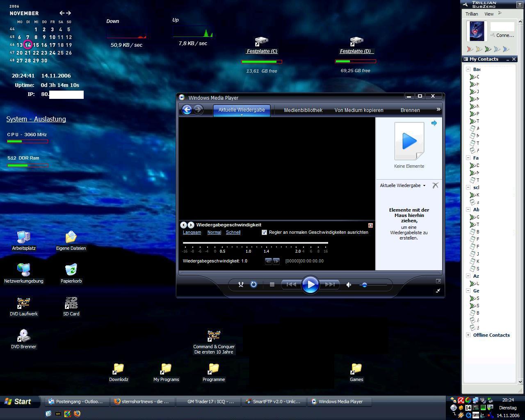Click the Festplatte (C) drive link
The width and height of the screenshot is (525, 420).
pyautogui.click(x=262, y=51)
